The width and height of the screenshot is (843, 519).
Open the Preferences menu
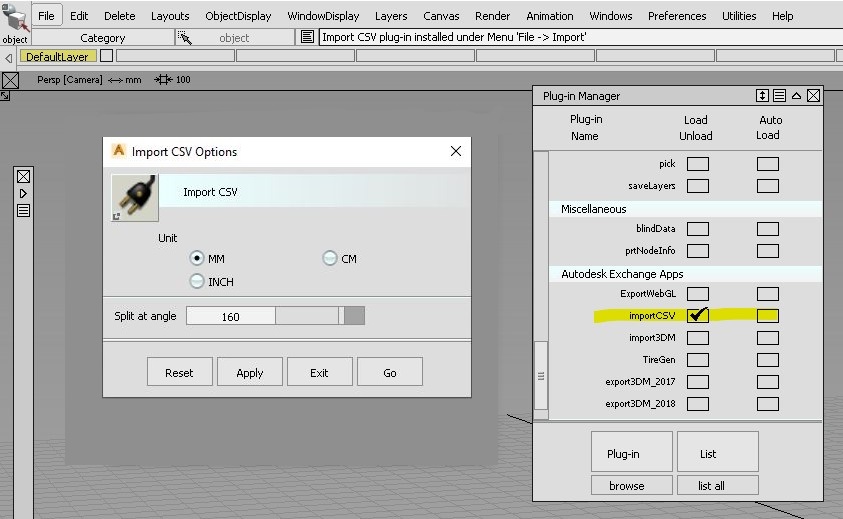coord(677,16)
